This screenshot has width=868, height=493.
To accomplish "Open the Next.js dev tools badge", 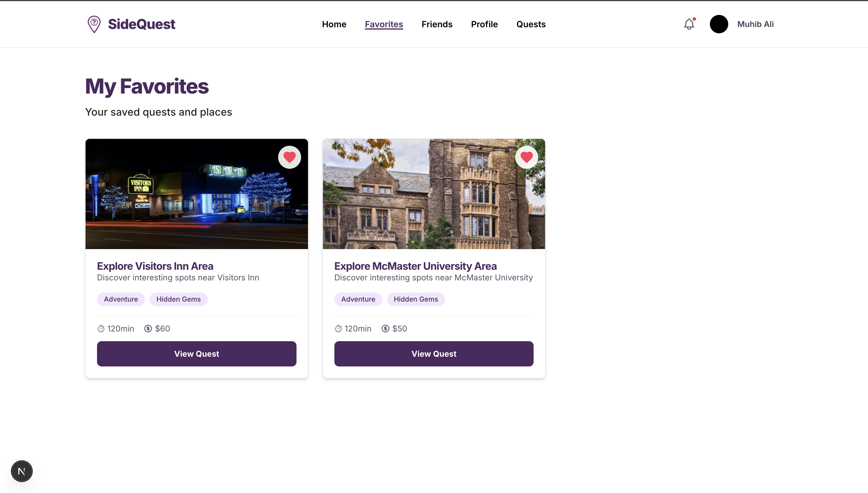I will point(22,471).
